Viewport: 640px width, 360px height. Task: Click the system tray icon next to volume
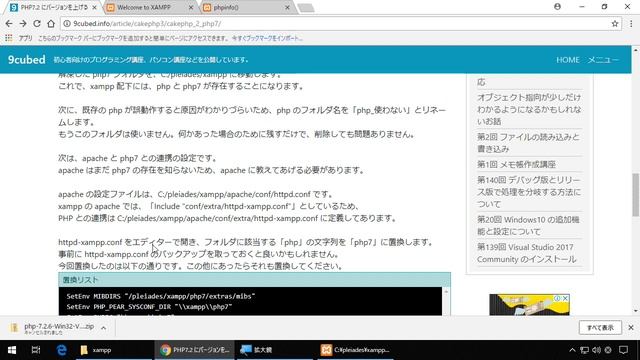click(608, 350)
